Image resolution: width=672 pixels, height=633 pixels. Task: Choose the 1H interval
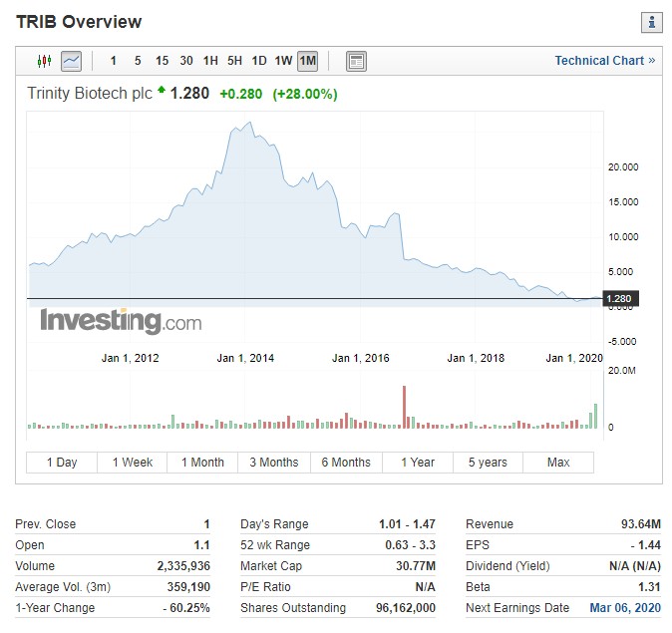click(x=210, y=61)
